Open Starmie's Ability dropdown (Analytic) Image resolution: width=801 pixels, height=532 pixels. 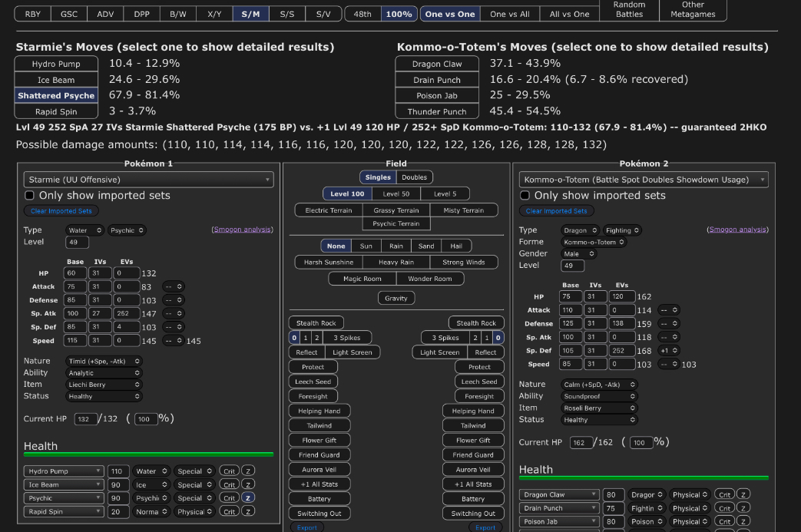pyautogui.click(x=103, y=372)
